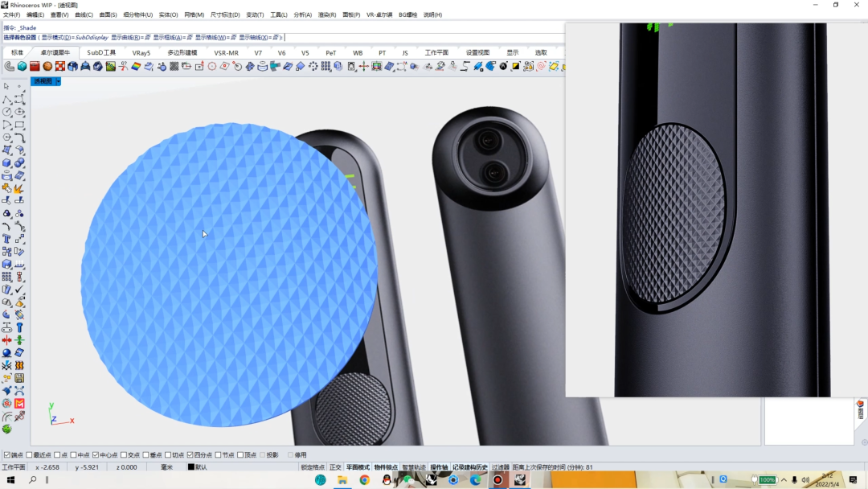Toggle 锁定格点 grid snap in status bar

[313, 467]
